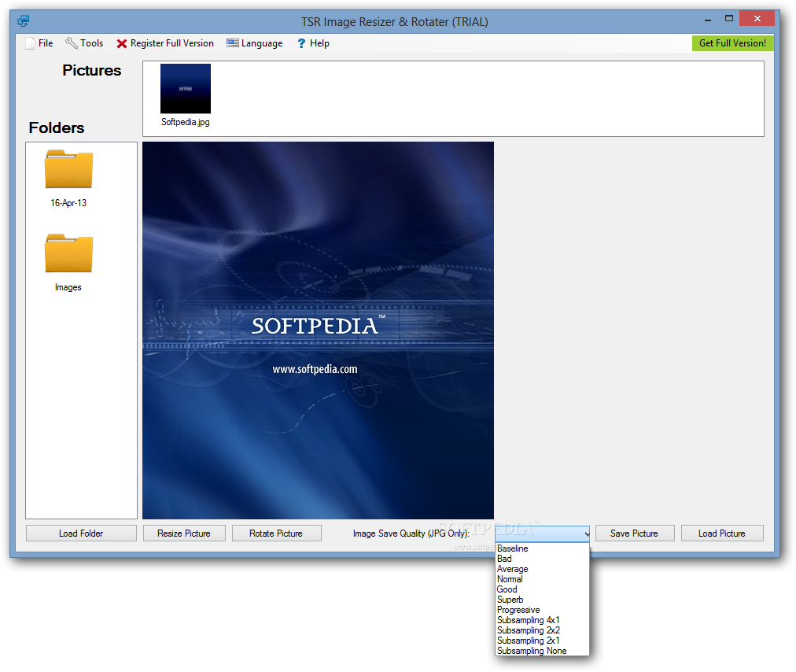Select the Softpedia.jpg thumbnail

click(x=186, y=88)
